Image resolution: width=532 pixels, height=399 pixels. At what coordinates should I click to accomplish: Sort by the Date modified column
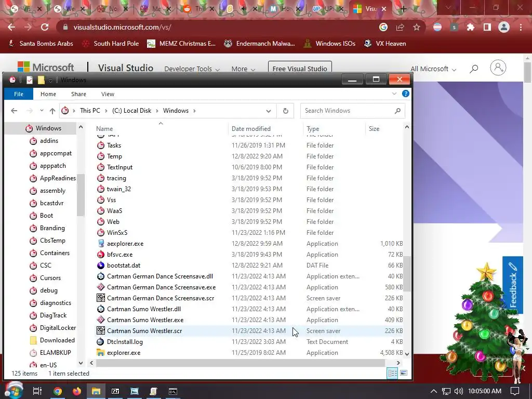pyautogui.click(x=251, y=129)
